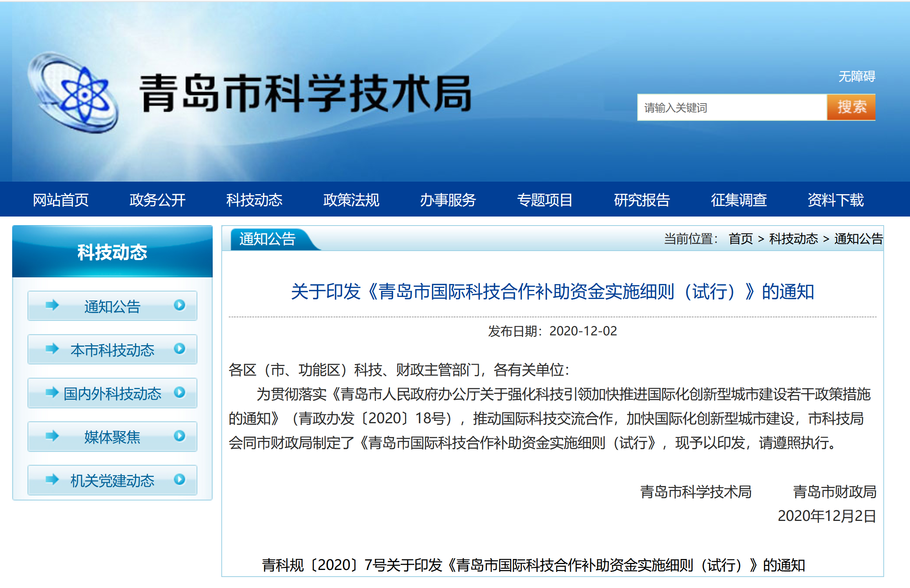Click the arrow icon beside 本市科技动态
Screen dimensions: 910x588
(x=52, y=349)
